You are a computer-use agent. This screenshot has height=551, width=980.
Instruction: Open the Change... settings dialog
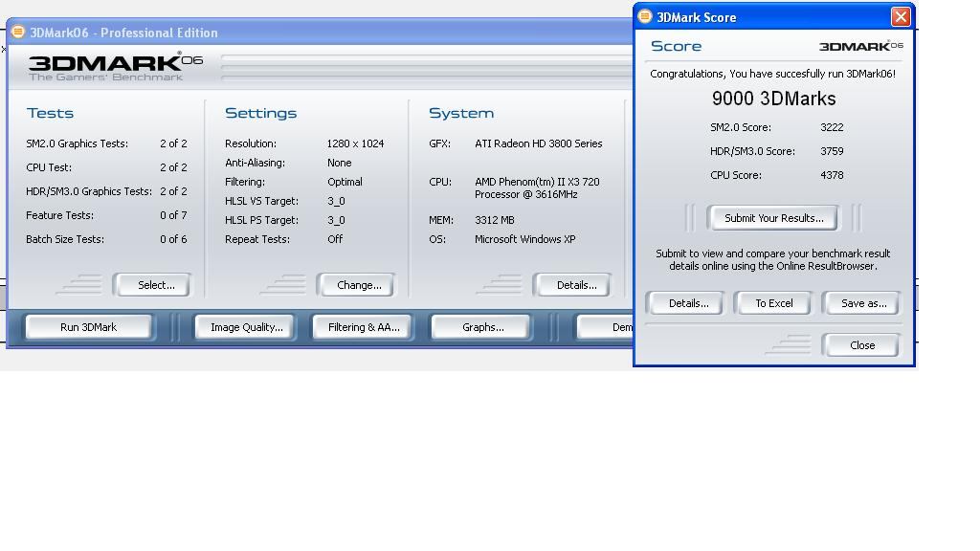pyautogui.click(x=356, y=285)
